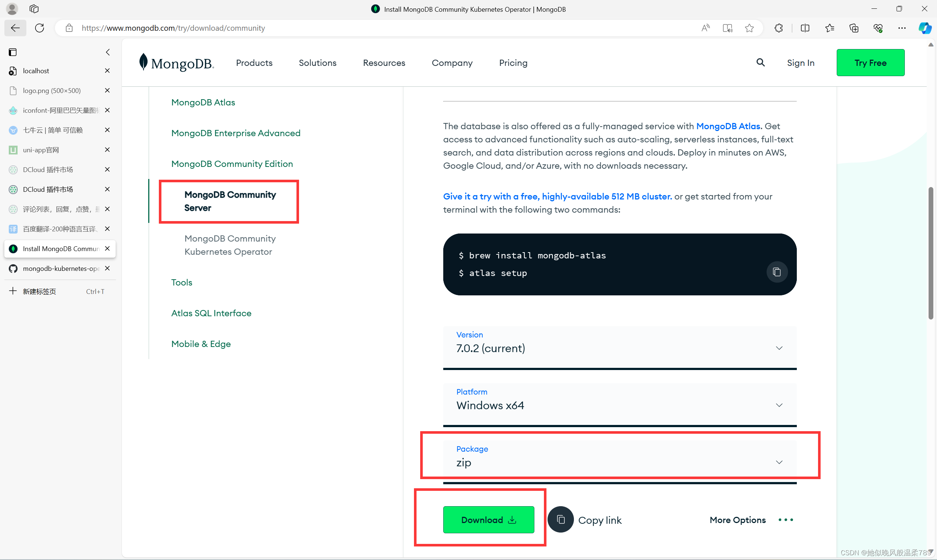
Task: Click the browser back arrow
Action: pyautogui.click(x=15, y=28)
